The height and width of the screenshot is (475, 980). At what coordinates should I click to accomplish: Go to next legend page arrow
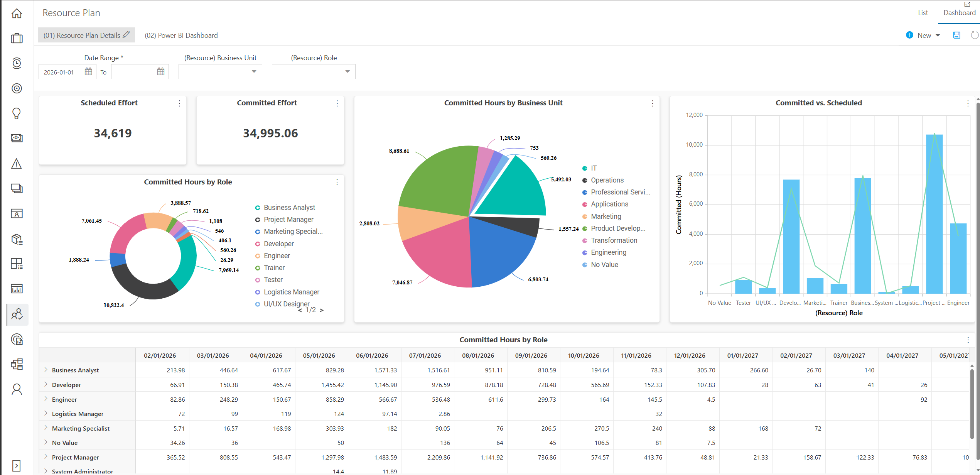pos(321,310)
